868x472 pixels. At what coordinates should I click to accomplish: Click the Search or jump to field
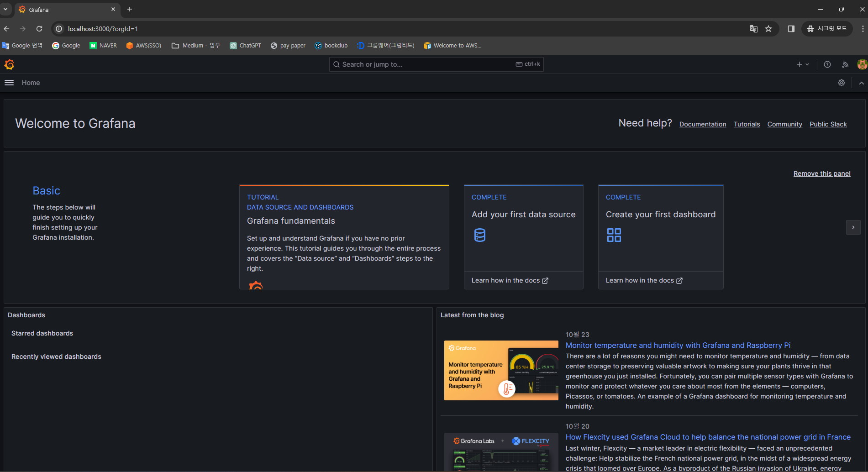point(436,64)
